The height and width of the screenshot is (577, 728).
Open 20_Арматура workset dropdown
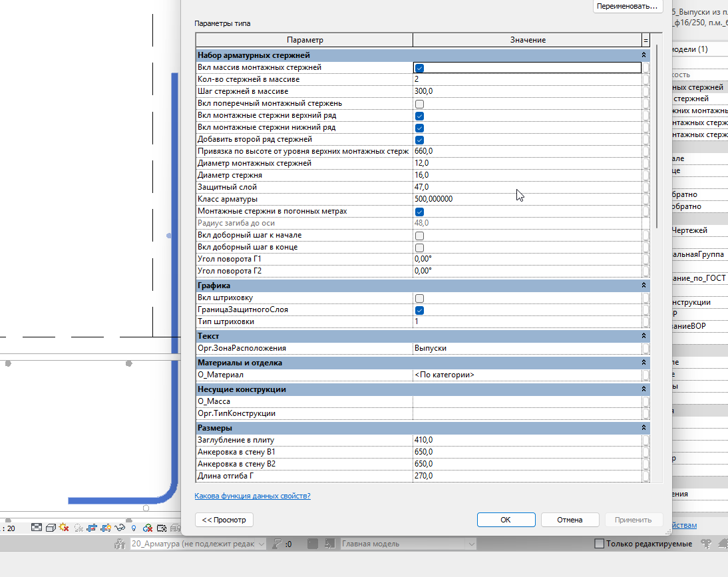(x=198, y=544)
